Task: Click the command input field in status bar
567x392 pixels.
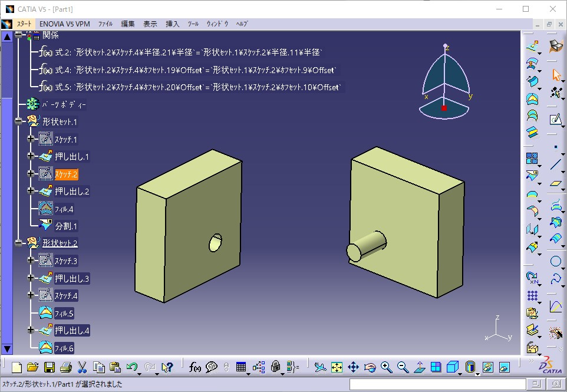Action: (x=435, y=385)
